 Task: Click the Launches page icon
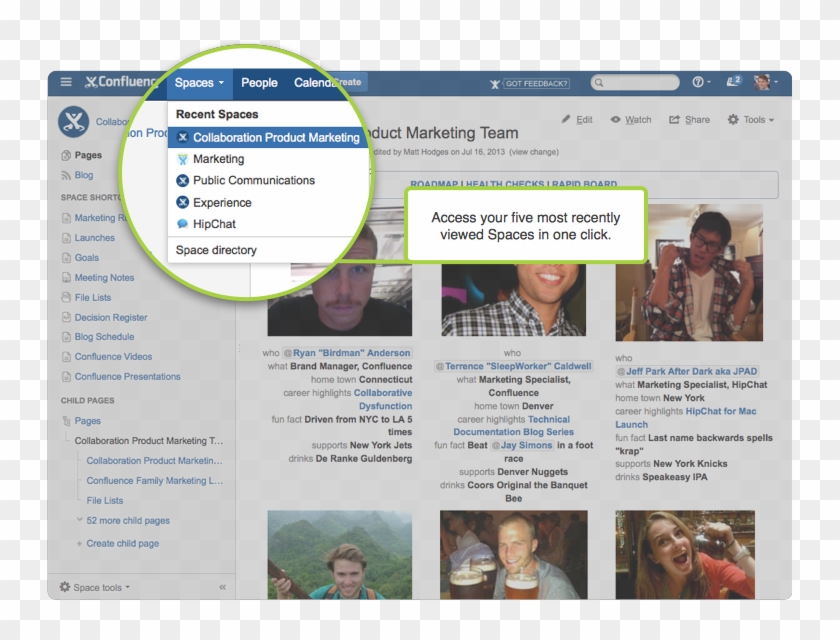(x=66, y=238)
